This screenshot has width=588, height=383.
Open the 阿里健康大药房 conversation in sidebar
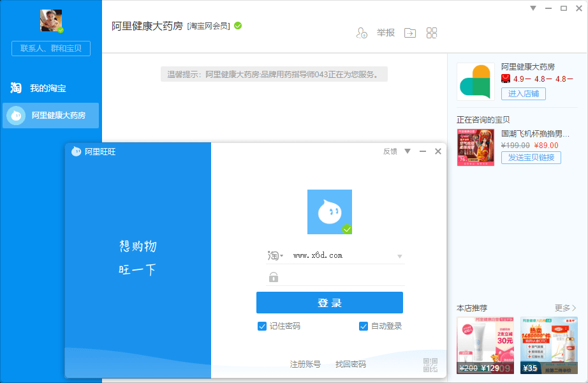point(50,116)
